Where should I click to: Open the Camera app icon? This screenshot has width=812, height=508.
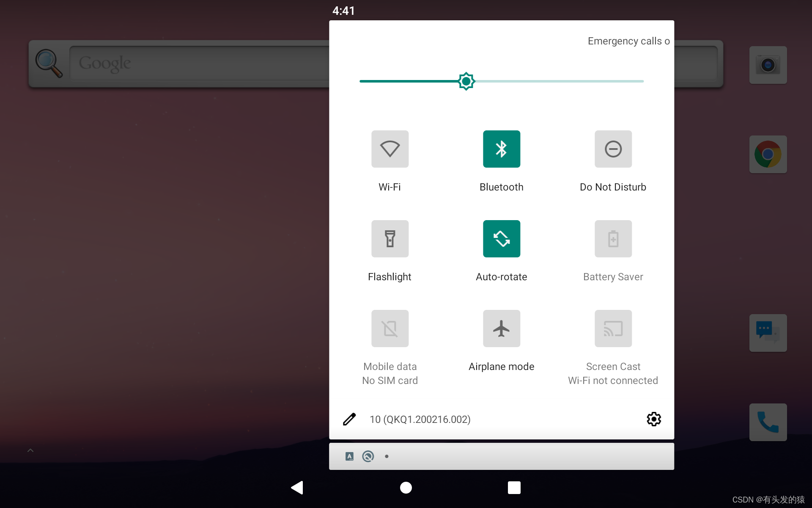[768, 65]
